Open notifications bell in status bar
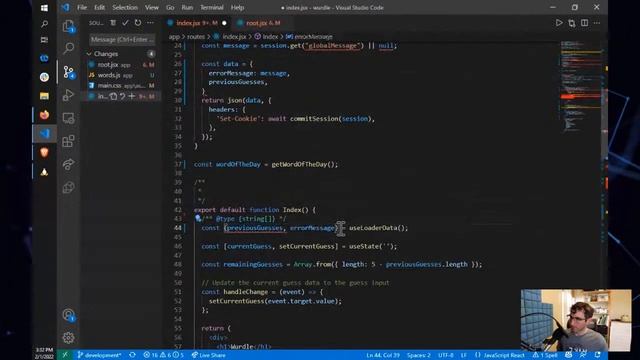Image resolution: width=640 pixels, height=360 pixels. tap(598, 355)
